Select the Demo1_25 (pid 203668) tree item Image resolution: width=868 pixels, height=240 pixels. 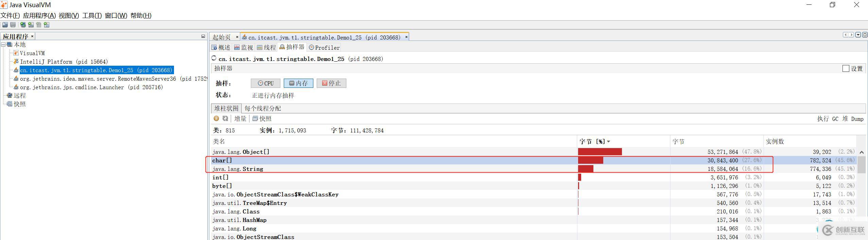tap(97, 70)
